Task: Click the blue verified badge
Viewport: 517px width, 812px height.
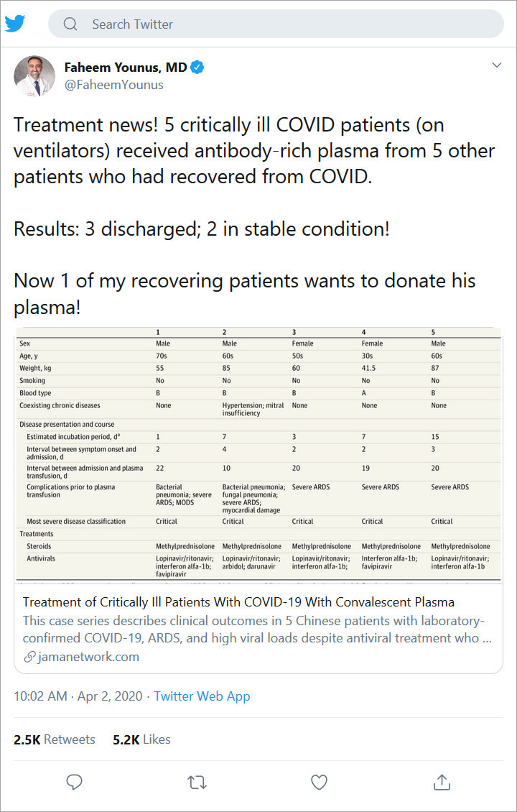Action: (197, 68)
